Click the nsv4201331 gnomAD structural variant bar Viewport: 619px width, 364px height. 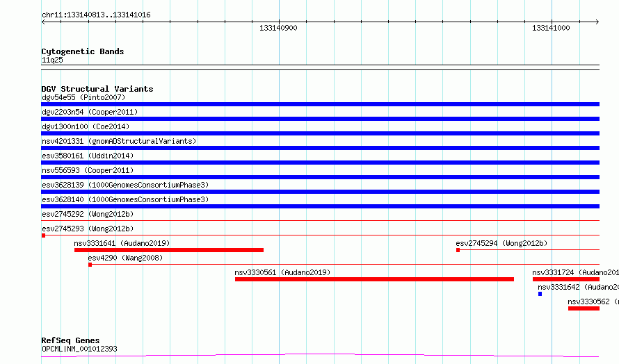tap(320, 148)
